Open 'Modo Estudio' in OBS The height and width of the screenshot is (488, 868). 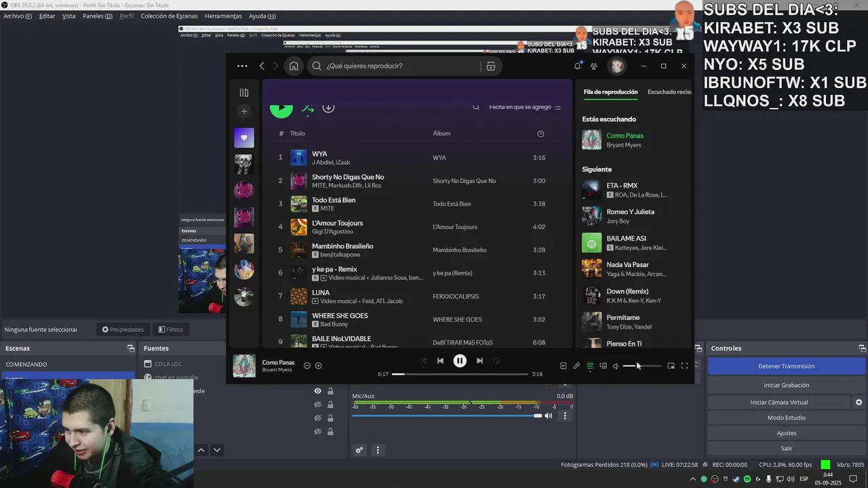pyautogui.click(x=786, y=418)
